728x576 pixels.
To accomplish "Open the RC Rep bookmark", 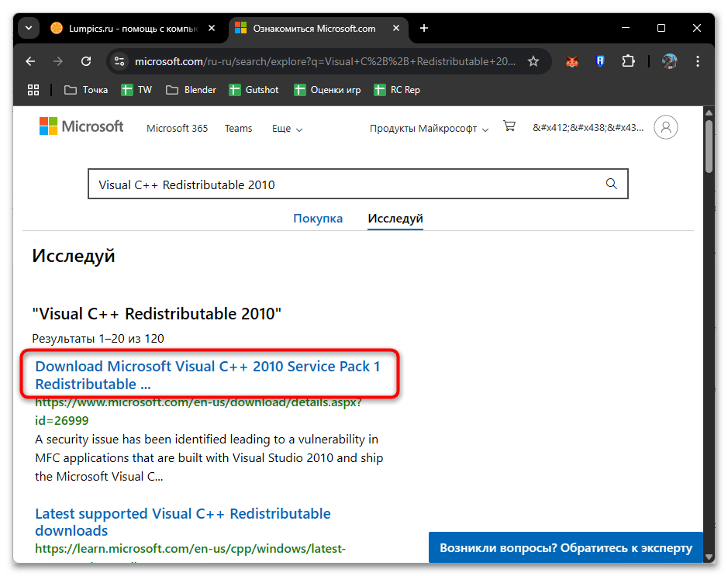I will [397, 90].
